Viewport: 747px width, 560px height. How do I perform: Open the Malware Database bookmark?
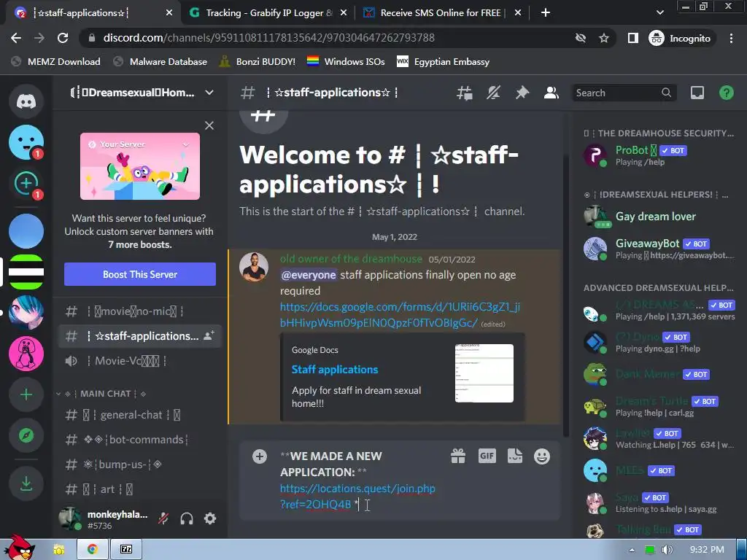(160, 62)
